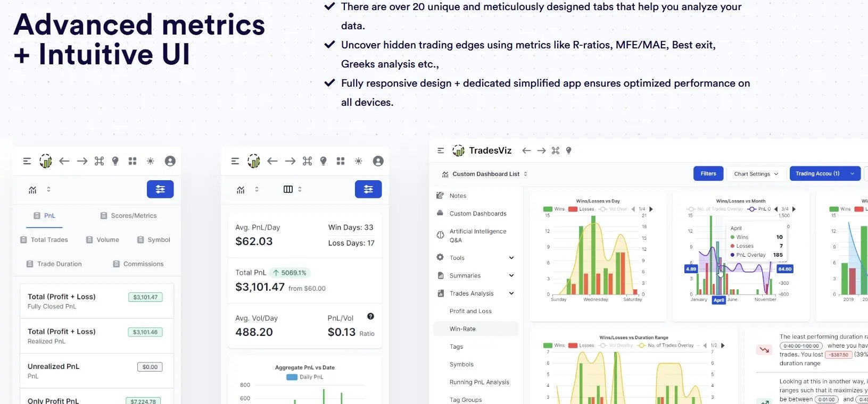Toggle PnL Overlay legend in Wins/Losses vs Month chart
The width and height of the screenshot is (868, 404).
click(759, 209)
